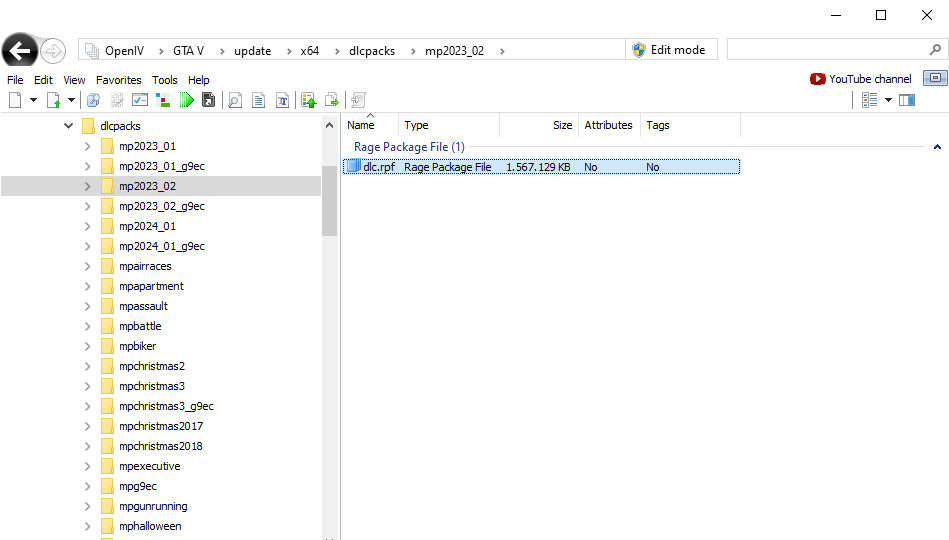This screenshot has width=949, height=540.
Task: Click the list with green up arrow icon
Action: [309, 100]
